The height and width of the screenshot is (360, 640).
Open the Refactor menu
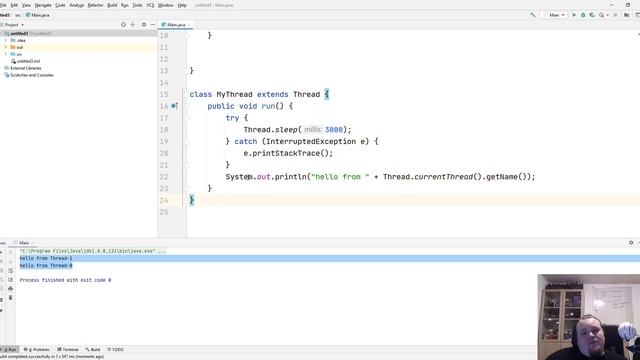tap(96, 5)
